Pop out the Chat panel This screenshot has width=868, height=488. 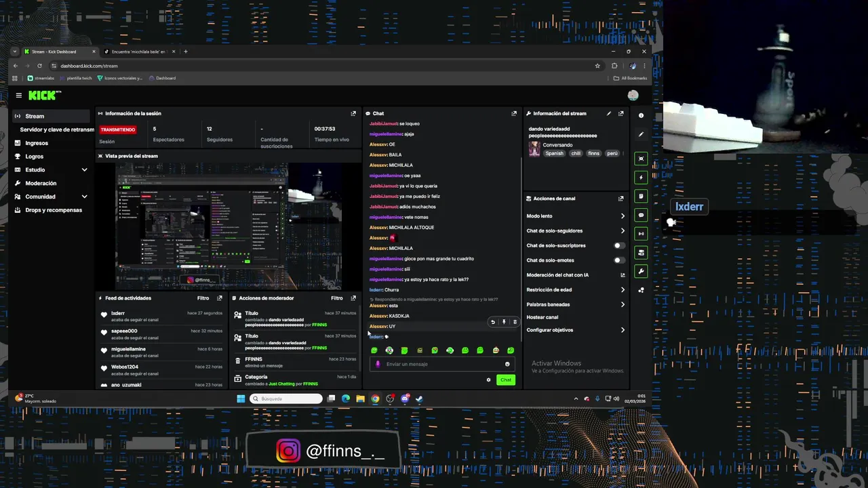(x=514, y=114)
